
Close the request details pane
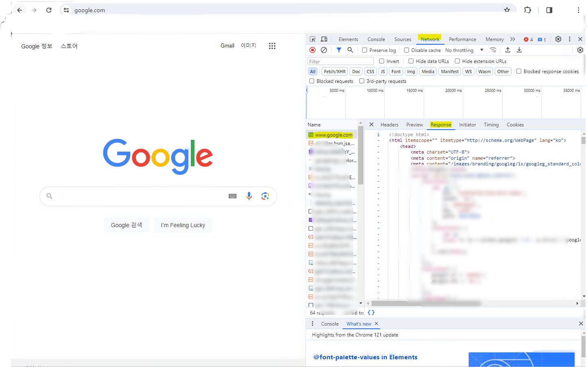371,125
